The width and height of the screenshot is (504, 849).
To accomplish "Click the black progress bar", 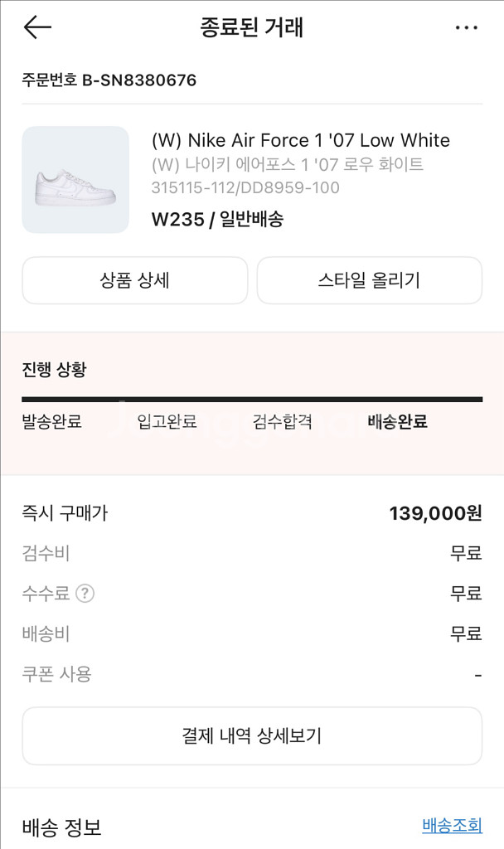I will (x=251, y=400).
